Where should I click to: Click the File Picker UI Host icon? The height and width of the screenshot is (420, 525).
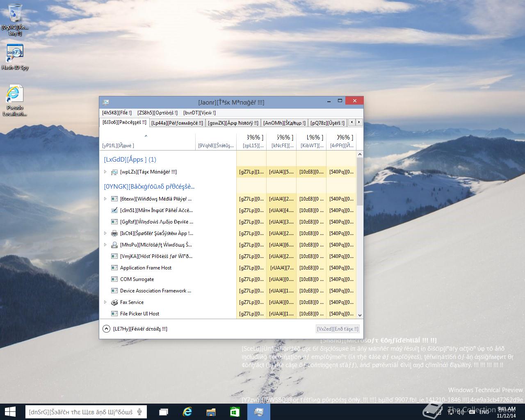tap(114, 314)
